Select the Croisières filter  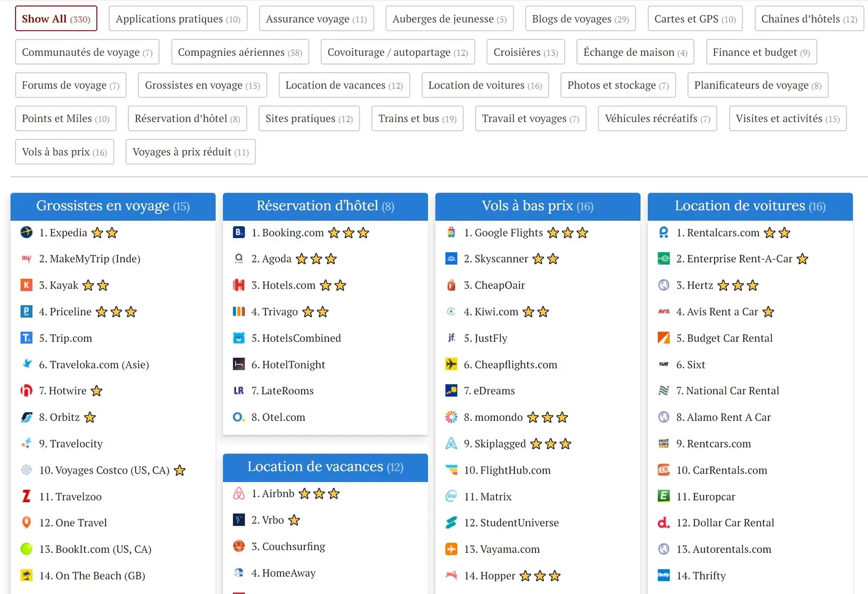[526, 52]
